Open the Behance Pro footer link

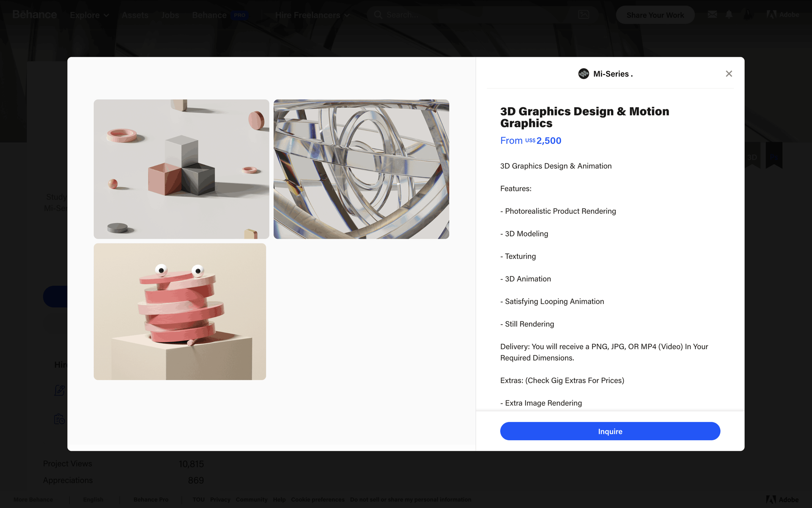click(x=151, y=500)
